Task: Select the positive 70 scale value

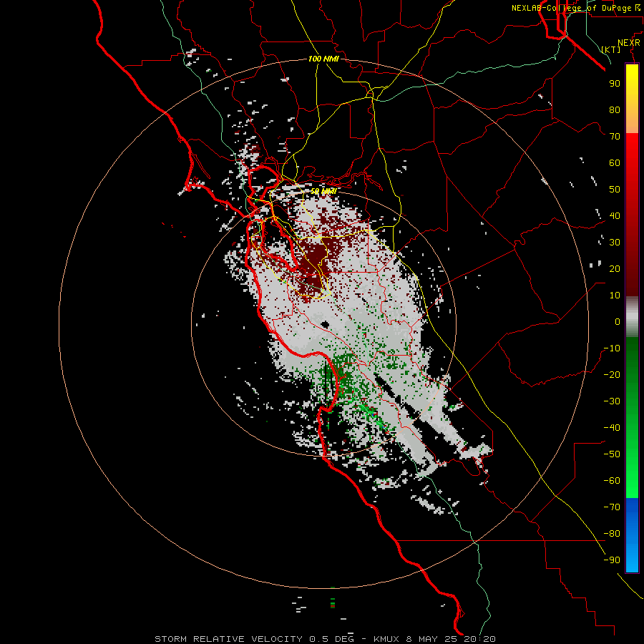Action: [x=615, y=137]
